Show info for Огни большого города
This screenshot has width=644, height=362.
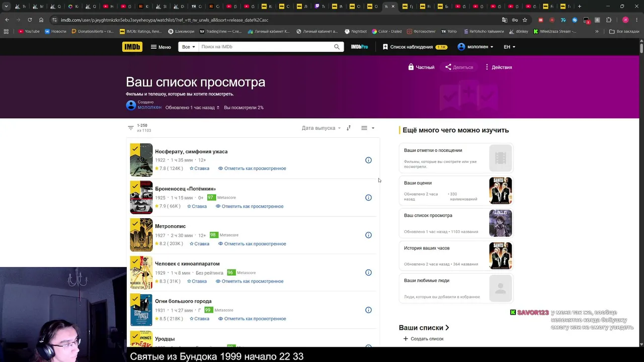(368, 310)
